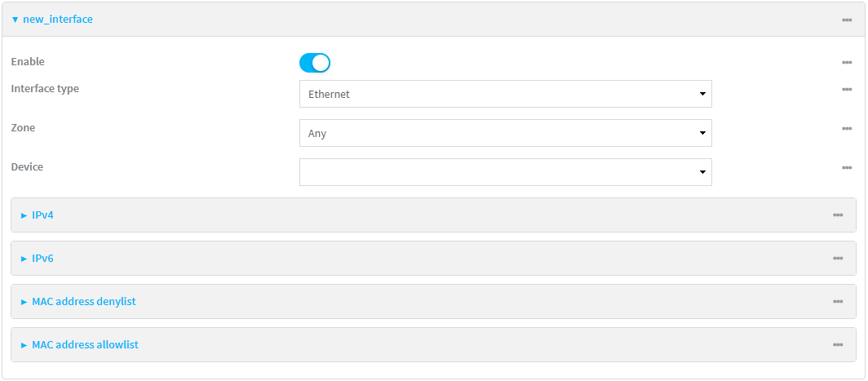Screen dimensions: 868x381
Task: Open the Zone row options menu
Action: click(847, 129)
